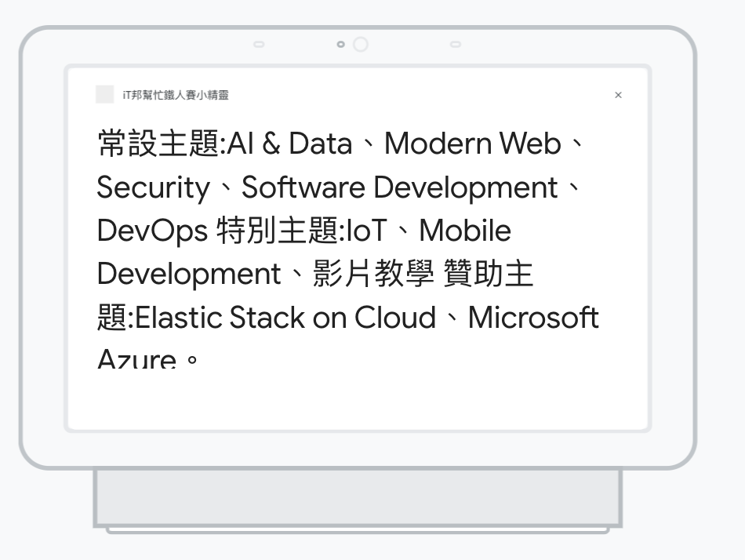Tap the left microphone hole on the bezel

(x=259, y=45)
